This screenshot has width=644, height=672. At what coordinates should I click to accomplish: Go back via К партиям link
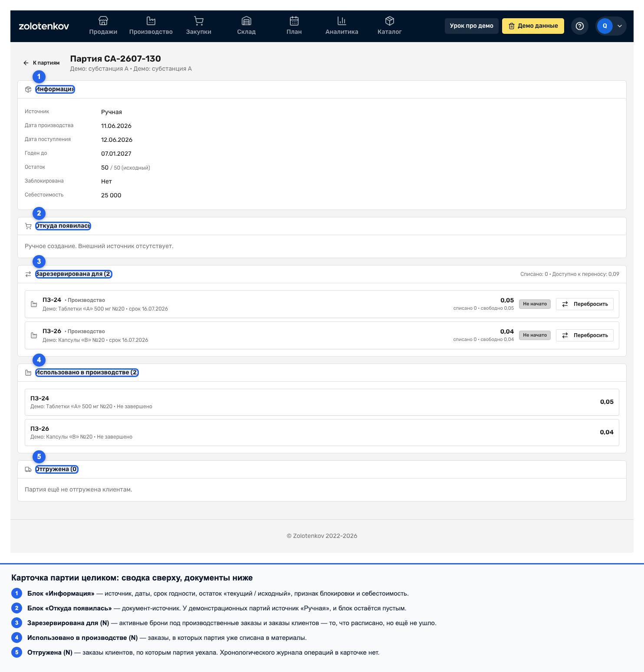pyautogui.click(x=42, y=63)
